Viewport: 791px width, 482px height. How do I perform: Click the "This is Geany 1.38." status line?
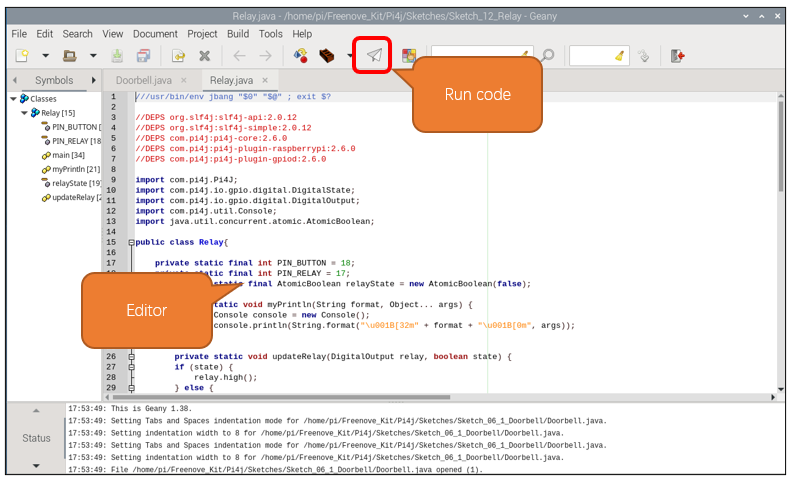click(130, 409)
